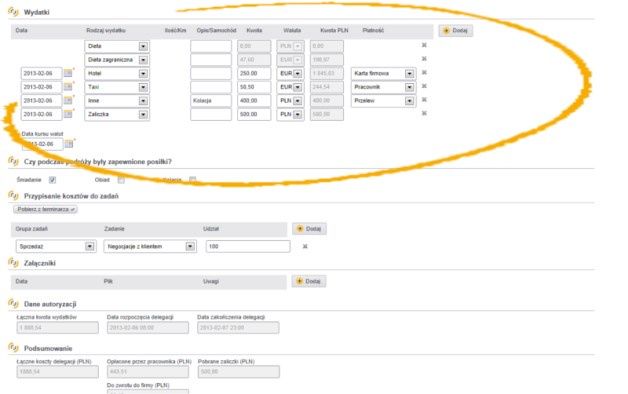The width and height of the screenshot is (628, 394).
Task: Delete the Zaliczka expense row
Action: [x=424, y=113]
